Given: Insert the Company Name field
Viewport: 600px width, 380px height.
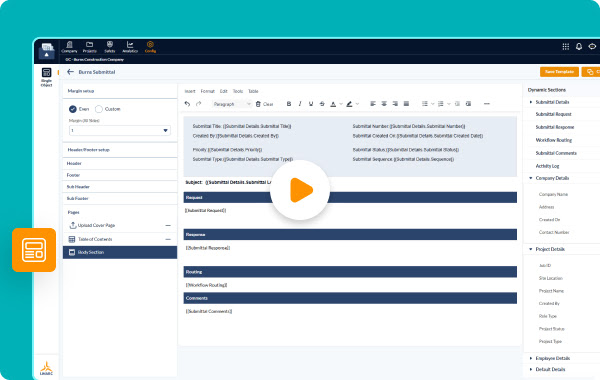Looking at the screenshot, I should [553, 194].
